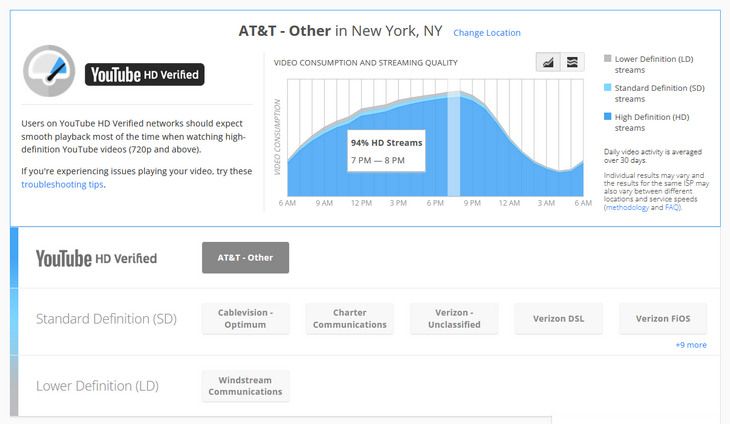The width and height of the screenshot is (730, 424).
Task: Select the Charter Communications provider
Action: point(350,318)
